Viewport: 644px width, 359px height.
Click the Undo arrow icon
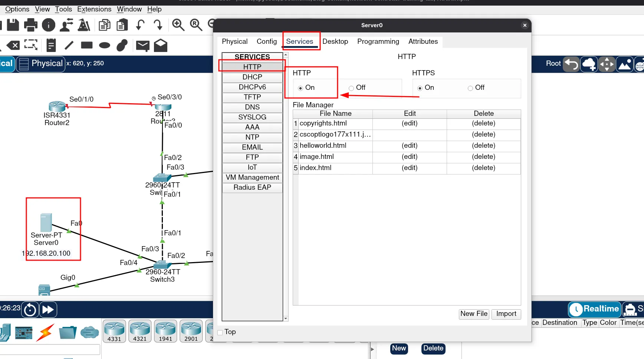point(140,25)
